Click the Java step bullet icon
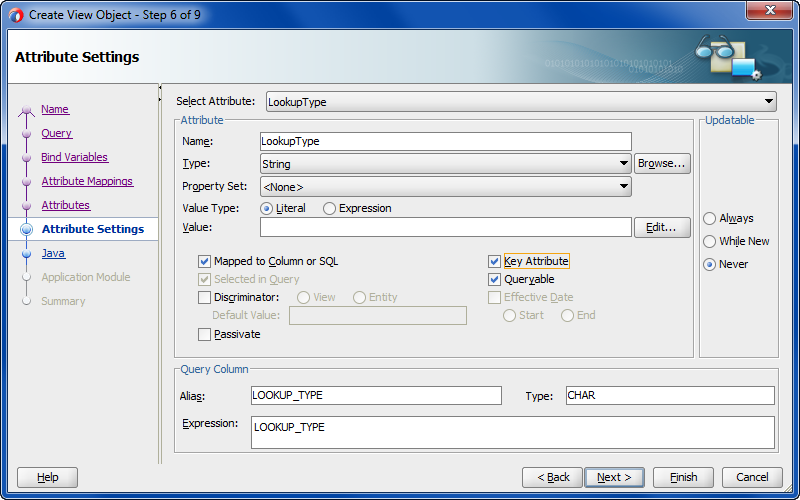The width and height of the screenshot is (800, 500). [x=27, y=254]
